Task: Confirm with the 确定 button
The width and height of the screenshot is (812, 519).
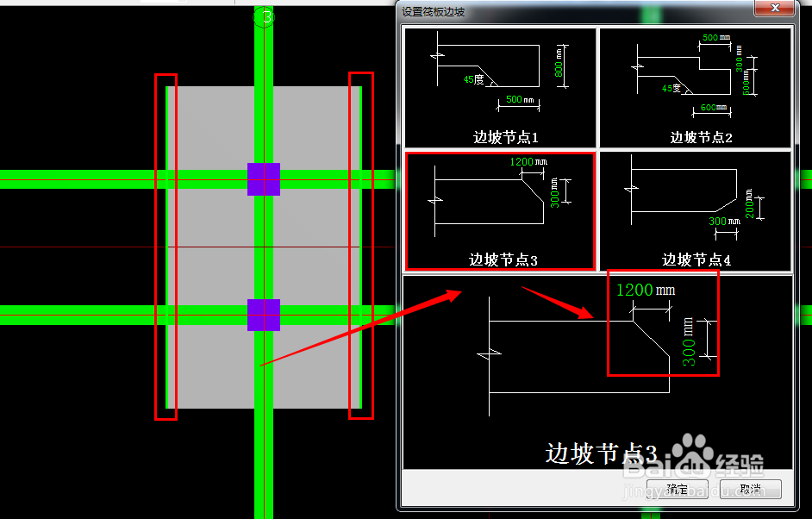Action: [677, 489]
